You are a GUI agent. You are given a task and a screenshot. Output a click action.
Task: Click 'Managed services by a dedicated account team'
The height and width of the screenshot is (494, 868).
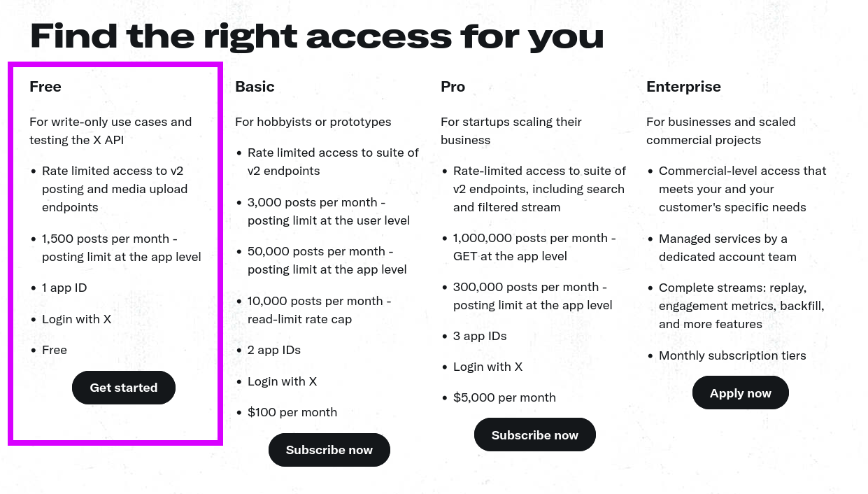[727, 248]
